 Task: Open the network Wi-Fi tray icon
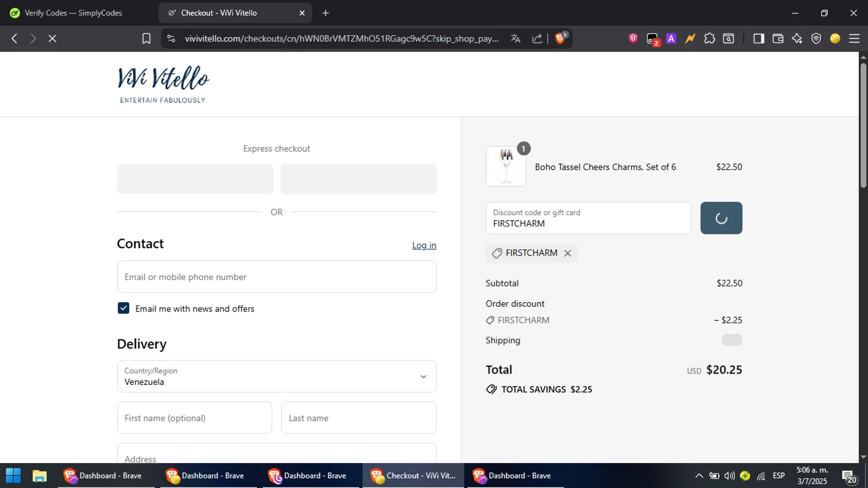[x=761, y=476]
